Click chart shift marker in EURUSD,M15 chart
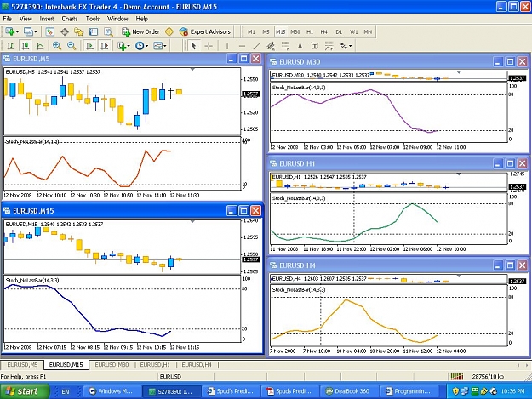 (192, 222)
